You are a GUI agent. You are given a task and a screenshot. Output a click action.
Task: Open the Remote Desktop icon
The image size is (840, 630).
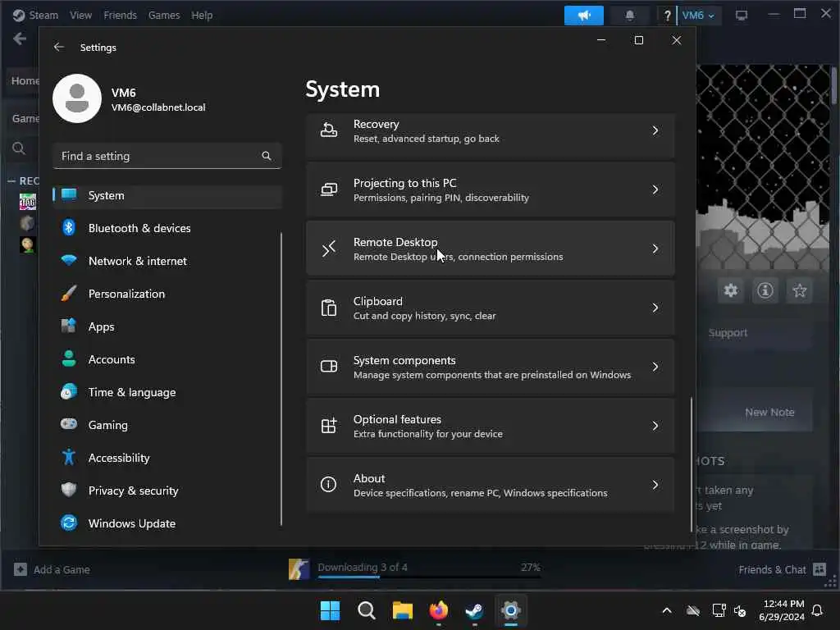point(329,249)
